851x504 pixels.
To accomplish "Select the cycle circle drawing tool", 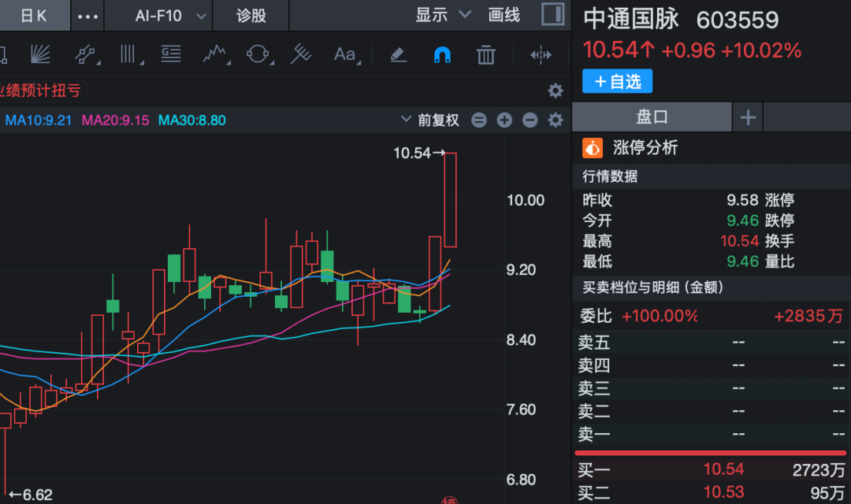I will point(258,54).
